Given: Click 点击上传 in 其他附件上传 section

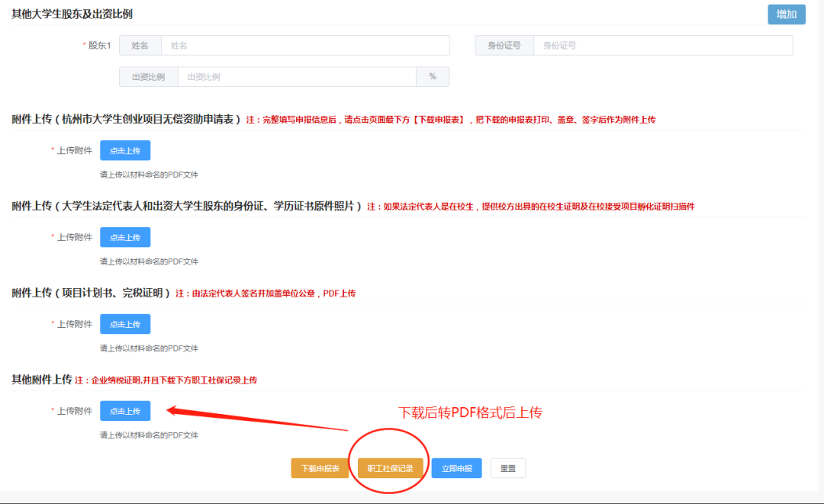Looking at the screenshot, I should point(124,411).
